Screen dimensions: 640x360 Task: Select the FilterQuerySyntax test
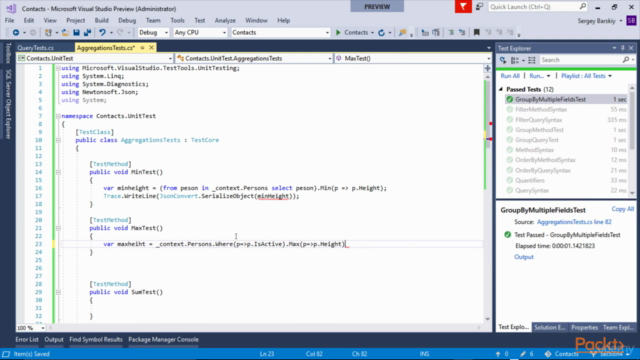(566, 120)
